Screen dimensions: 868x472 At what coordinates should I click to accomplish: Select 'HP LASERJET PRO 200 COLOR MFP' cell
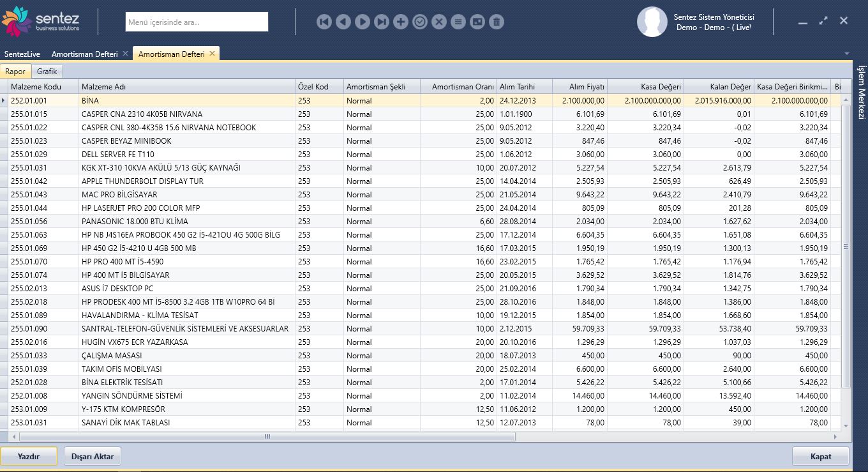pos(187,208)
